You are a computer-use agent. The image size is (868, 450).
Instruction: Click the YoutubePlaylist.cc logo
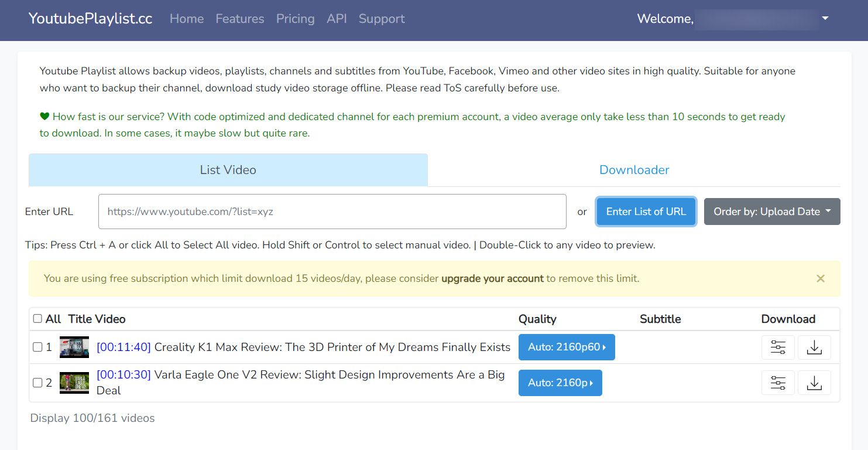[90, 18]
